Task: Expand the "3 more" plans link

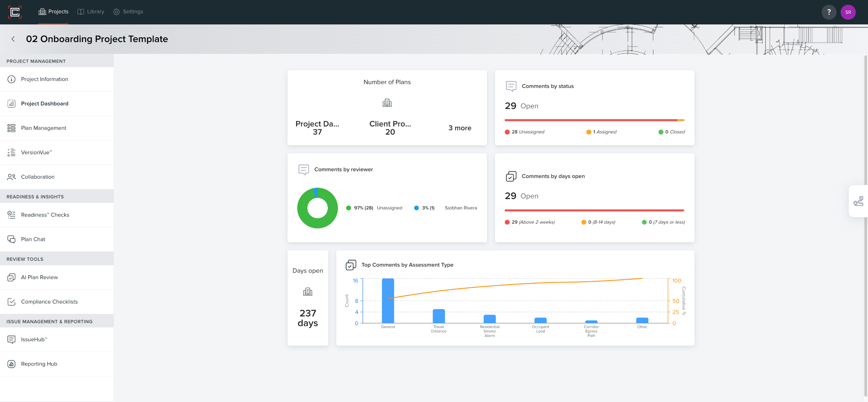Action: tap(460, 128)
